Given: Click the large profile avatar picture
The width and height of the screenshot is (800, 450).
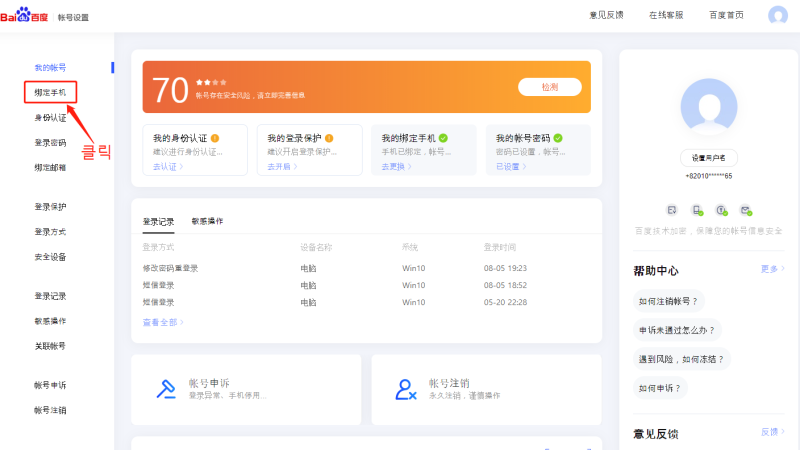Looking at the screenshot, I should click(709, 107).
